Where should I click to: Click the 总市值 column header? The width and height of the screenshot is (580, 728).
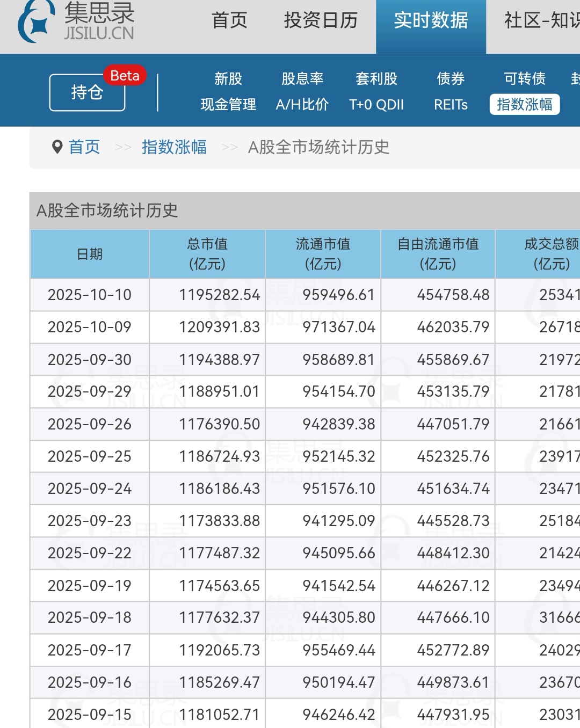(x=207, y=254)
